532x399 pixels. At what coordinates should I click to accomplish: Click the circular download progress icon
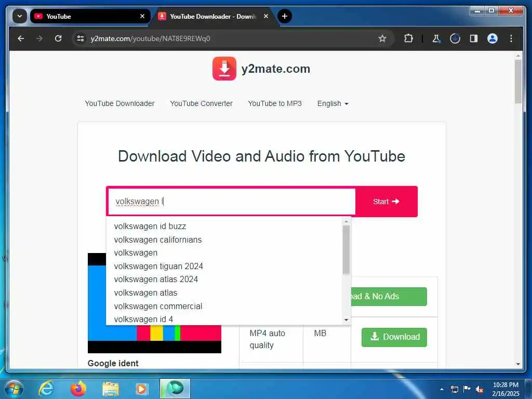455,38
